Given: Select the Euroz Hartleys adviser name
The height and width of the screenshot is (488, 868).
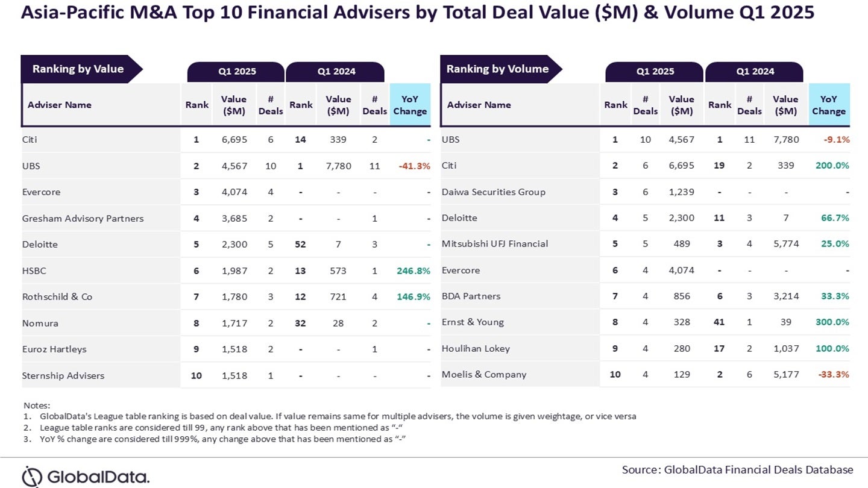Looking at the screenshot, I should (x=54, y=349).
